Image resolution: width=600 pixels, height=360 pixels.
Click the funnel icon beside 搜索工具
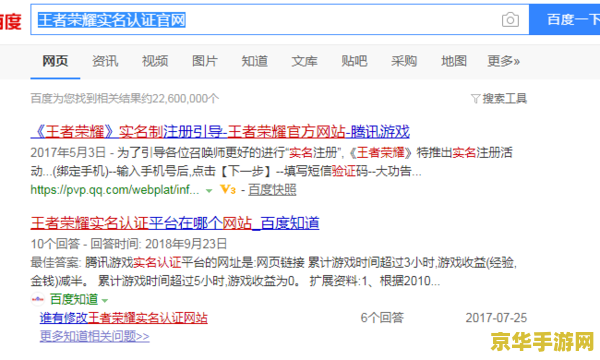click(x=475, y=99)
